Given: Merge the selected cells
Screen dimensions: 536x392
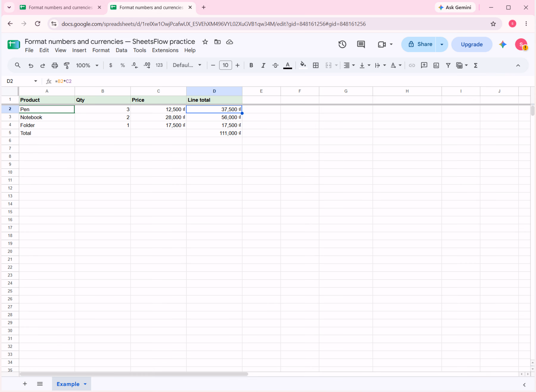Looking at the screenshot, I should point(328,65).
